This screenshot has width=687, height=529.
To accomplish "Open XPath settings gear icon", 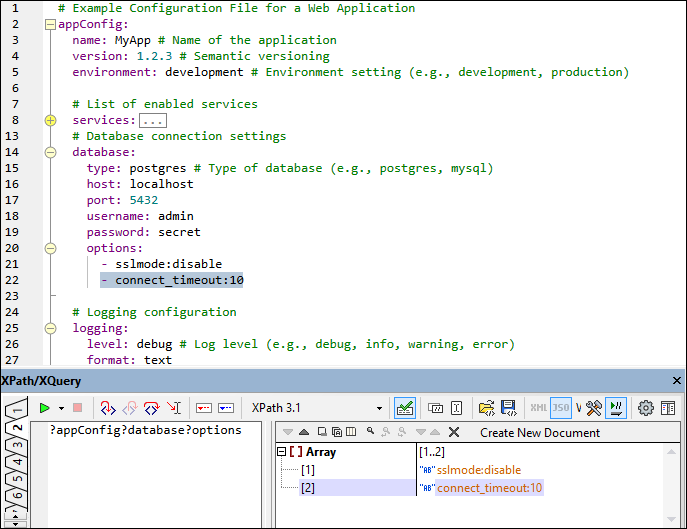I will 646,408.
